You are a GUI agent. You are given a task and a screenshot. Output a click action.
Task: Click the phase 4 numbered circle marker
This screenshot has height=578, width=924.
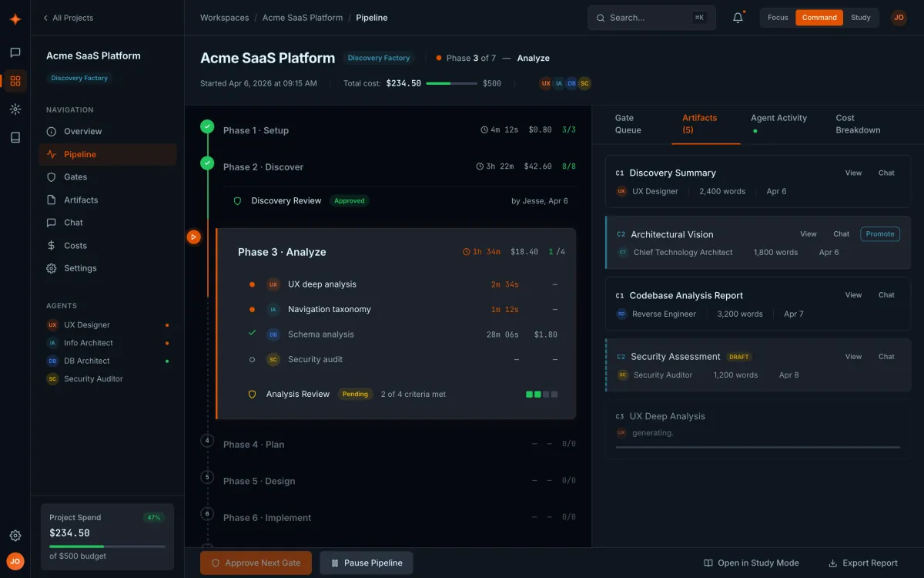click(x=207, y=441)
